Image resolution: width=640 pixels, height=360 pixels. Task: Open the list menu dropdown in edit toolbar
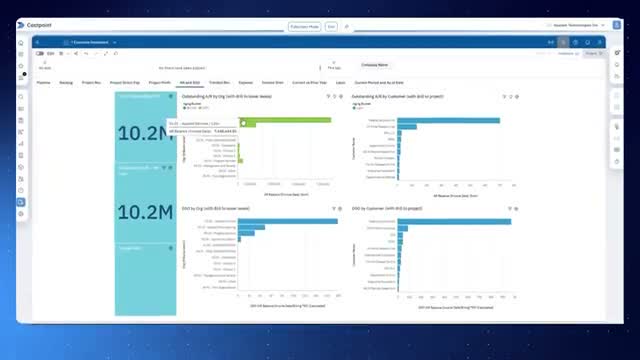(64, 53)
